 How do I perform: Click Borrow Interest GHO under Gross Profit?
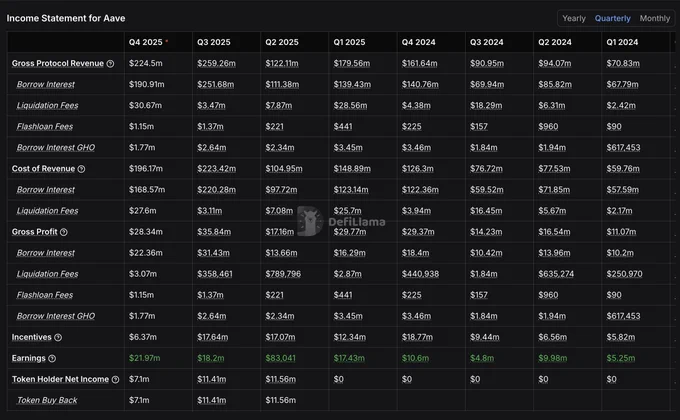pos(56,316)
